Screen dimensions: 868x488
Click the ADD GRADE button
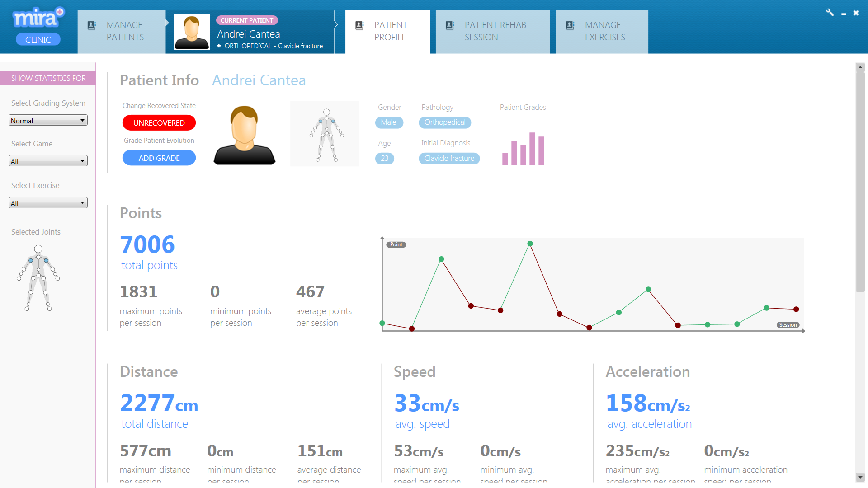point(159,158)
